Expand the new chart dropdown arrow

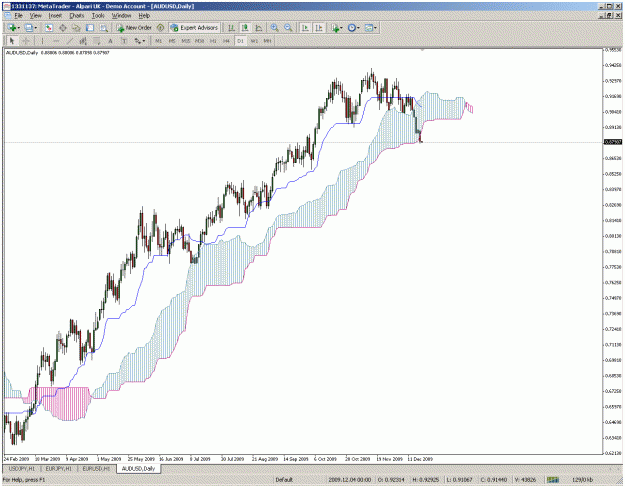pos(19,28)
